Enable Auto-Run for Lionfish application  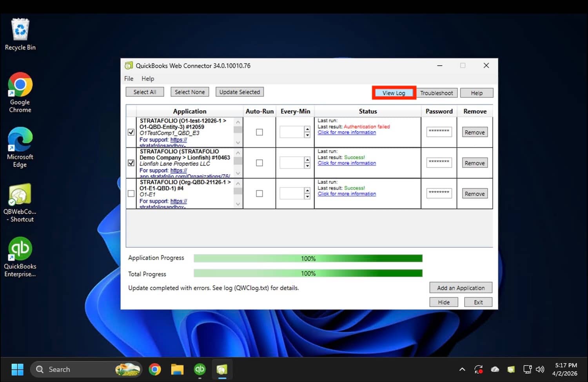click(x=259, y=163)
